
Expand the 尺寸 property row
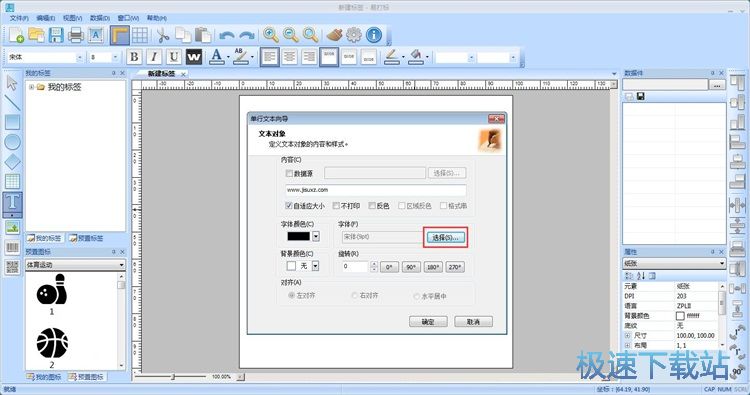tap(628, 336)
